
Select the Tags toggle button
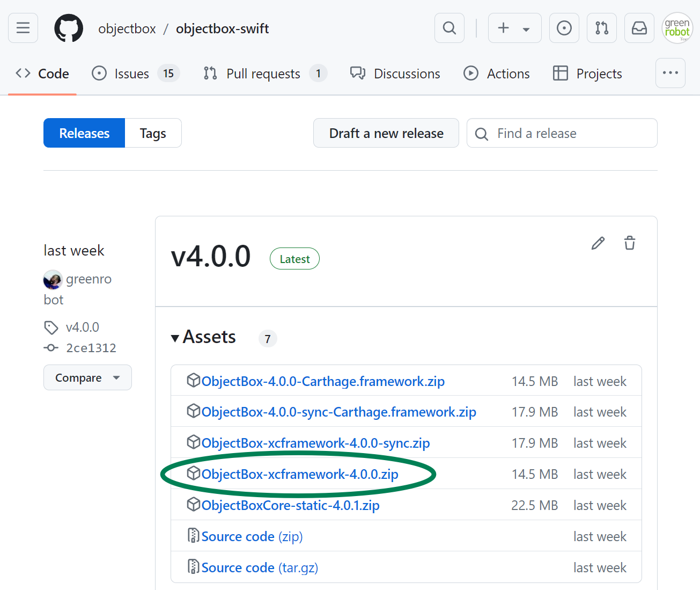[153, 133]
